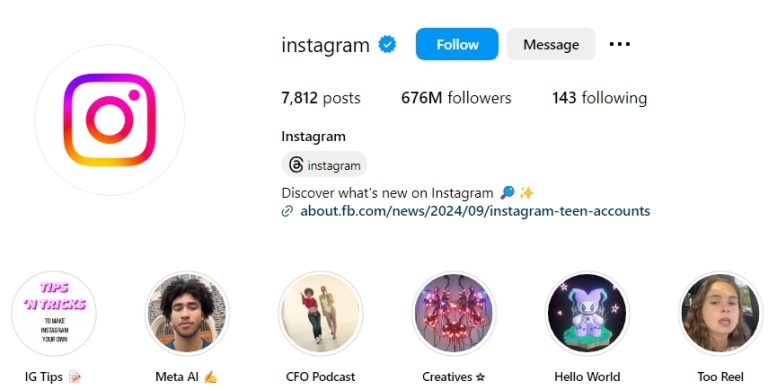Click the Message button
The image size is (768, 390).
[x=551, y=44]
